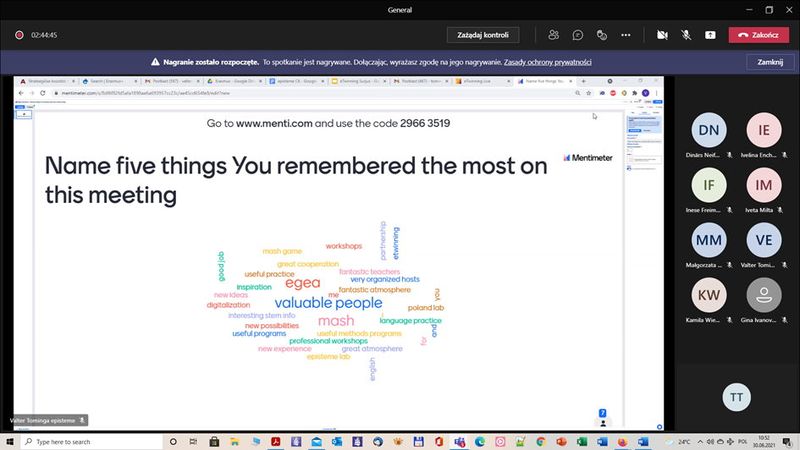Viewport: 800px width, 450px height.
Task: Click the new tab plus in shared browser
Action: click(x=584, y=81)
